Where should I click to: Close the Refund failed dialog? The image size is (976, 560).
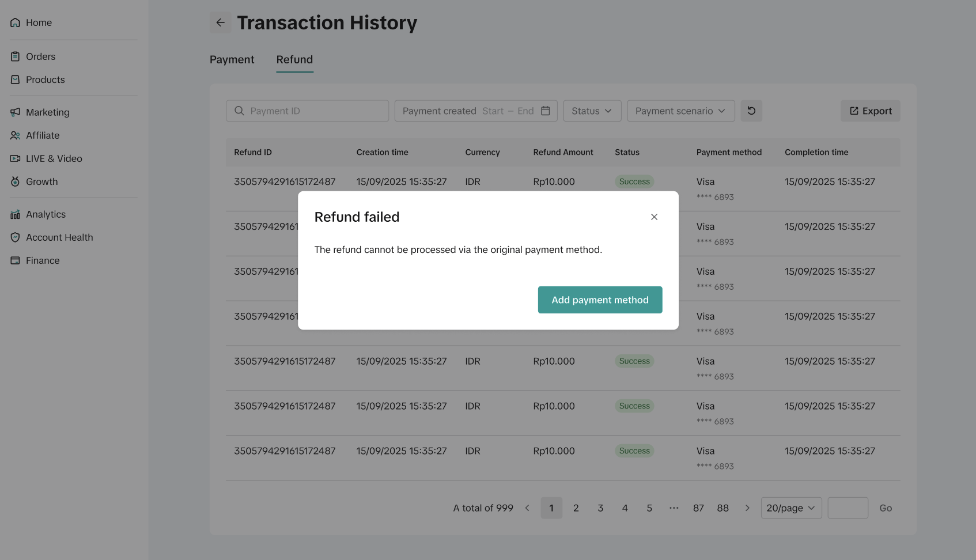(654, 217)
